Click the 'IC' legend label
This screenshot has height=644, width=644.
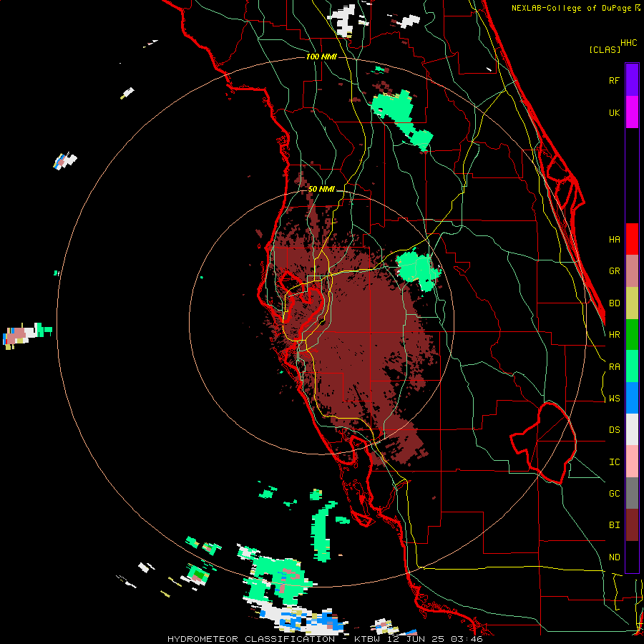pyautogui.click(x=614, y=462)
